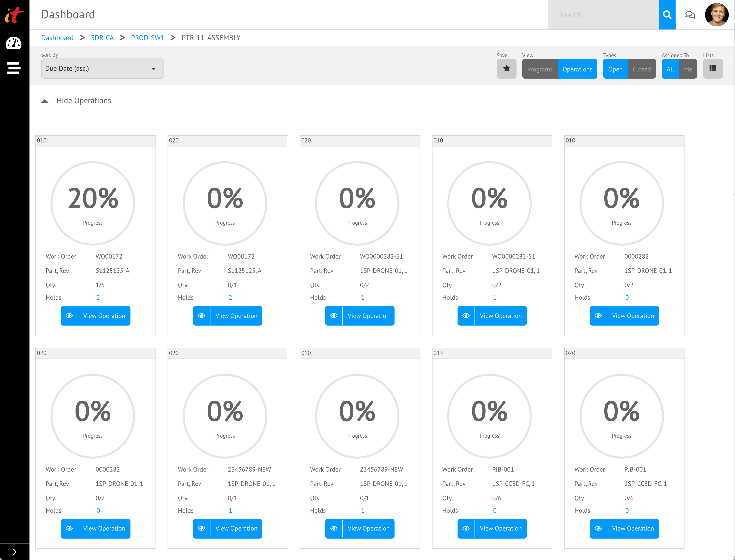The height and width of the screenshot is (560, 735).
Task: Collapse the Hide Operations section
Action: tap(76, 101)
